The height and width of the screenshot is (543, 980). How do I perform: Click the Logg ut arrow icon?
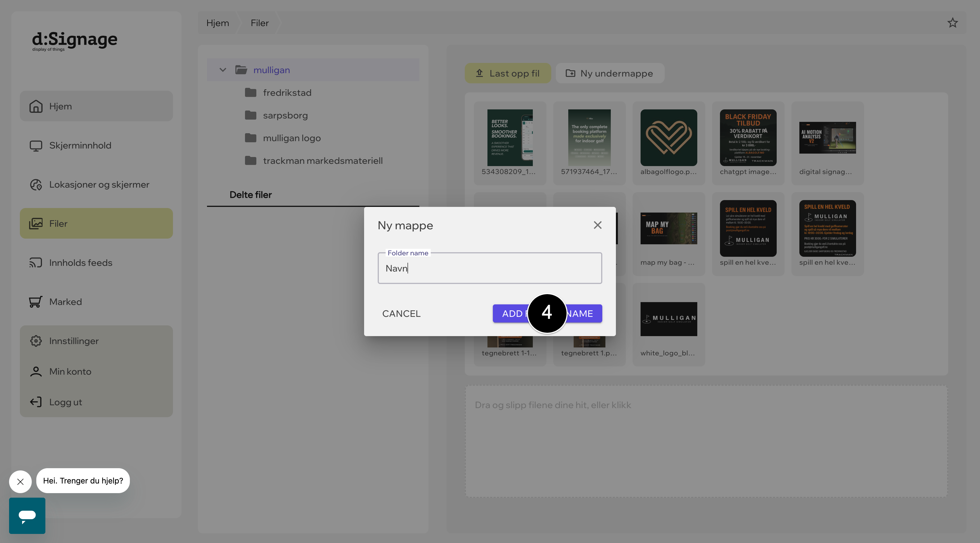(36, 402)
